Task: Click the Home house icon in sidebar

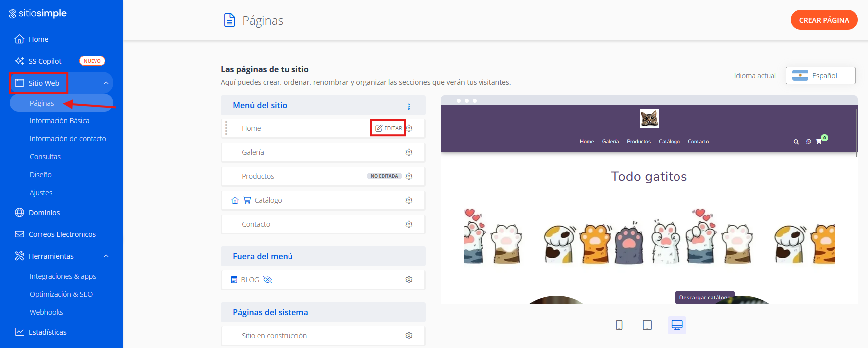Action: 19,39
